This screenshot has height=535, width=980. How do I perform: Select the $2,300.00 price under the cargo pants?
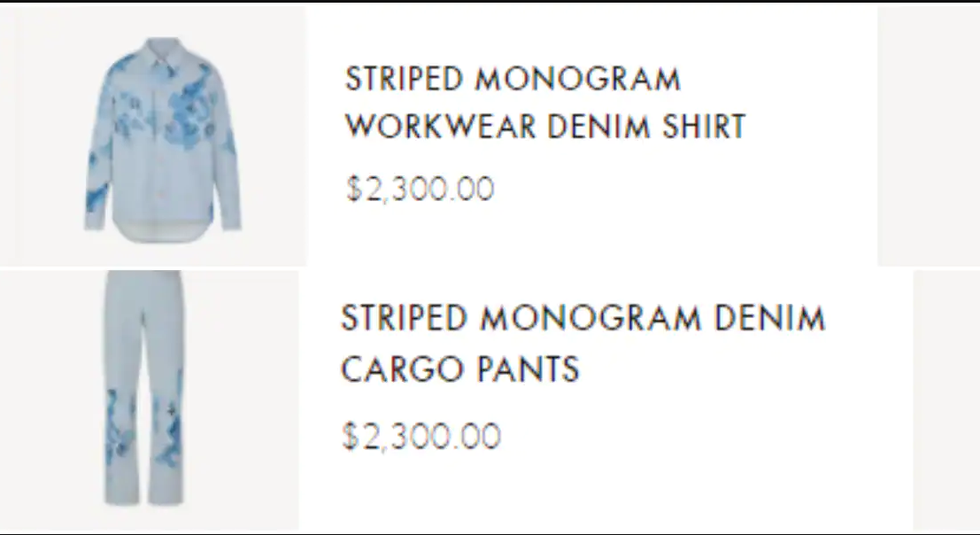(x=421, y=436)
